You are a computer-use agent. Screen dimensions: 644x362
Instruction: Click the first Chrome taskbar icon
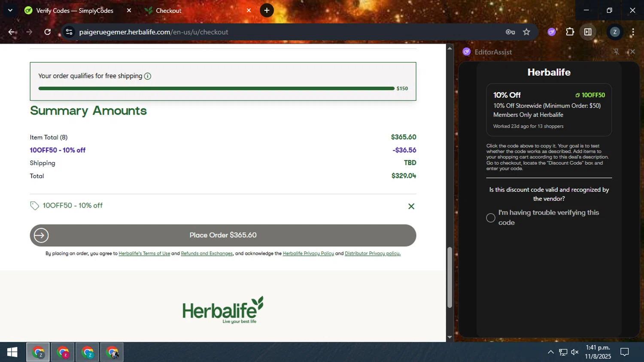point(38,353)
